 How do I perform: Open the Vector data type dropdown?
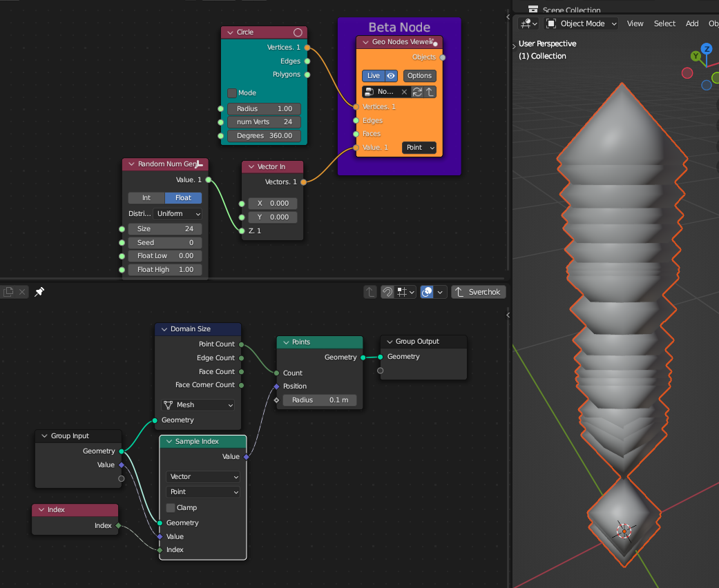click(202, 477)
